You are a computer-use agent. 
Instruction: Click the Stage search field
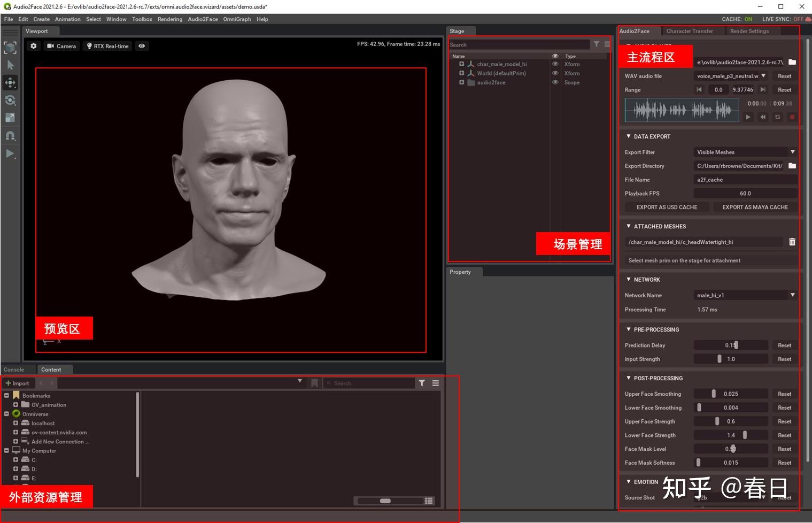click(x=519, y=45)
